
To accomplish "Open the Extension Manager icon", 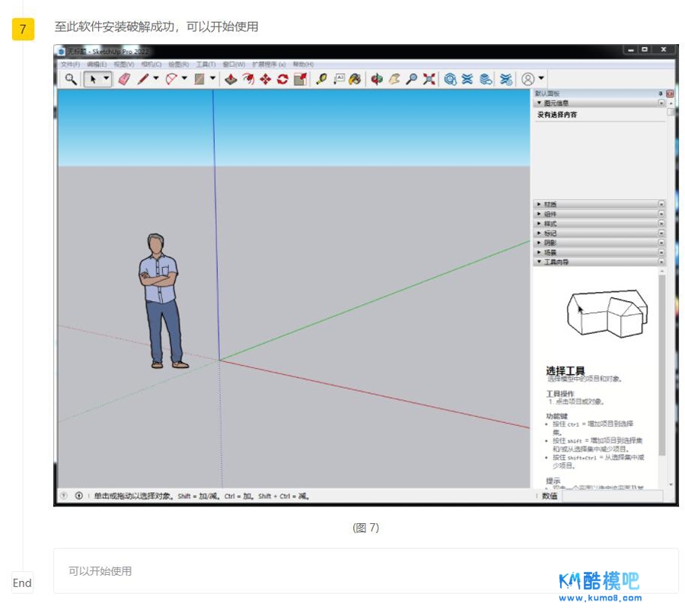I will [506, 79].
